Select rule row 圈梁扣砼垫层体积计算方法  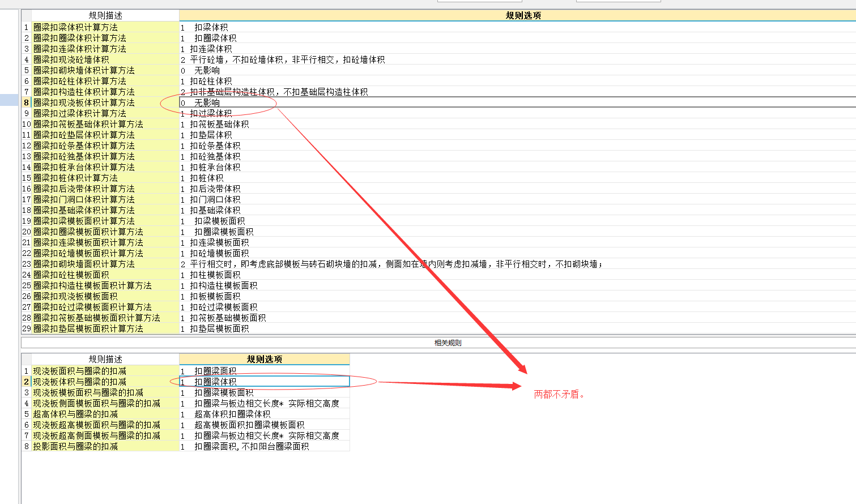[105, 135]
